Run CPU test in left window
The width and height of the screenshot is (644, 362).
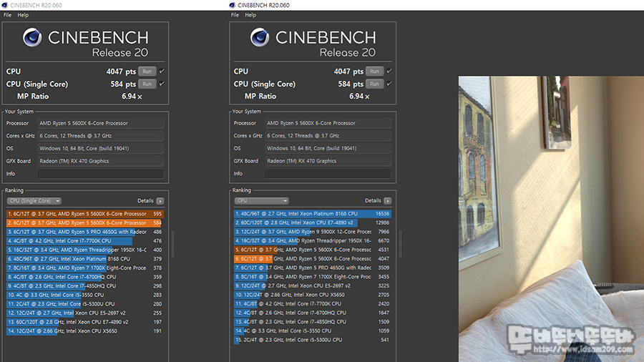coord(147,72)
